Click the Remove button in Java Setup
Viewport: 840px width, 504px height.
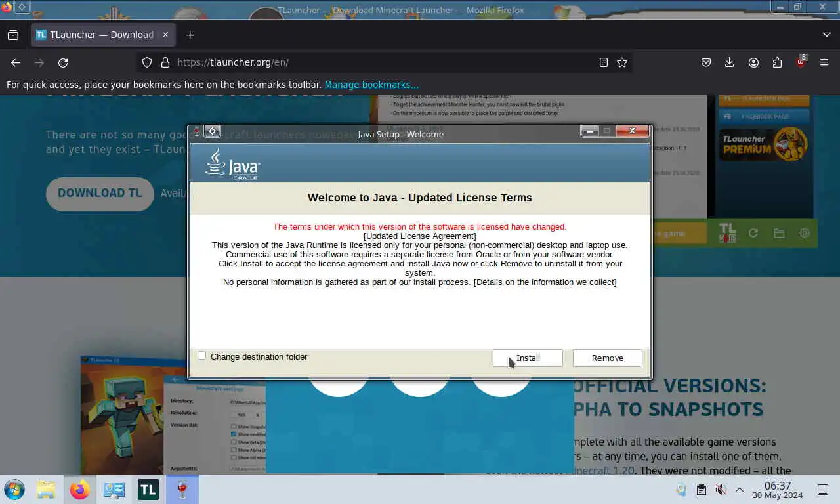tap(607, 358)
